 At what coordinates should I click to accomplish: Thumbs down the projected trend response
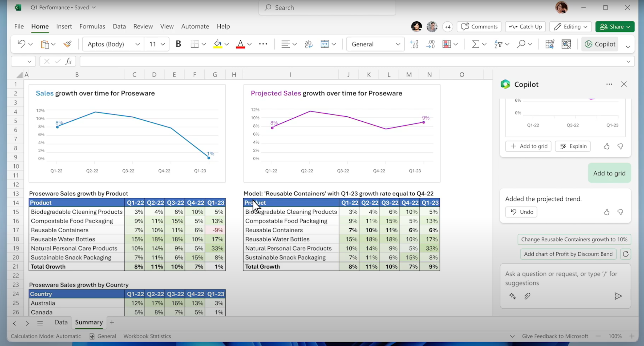(620, 212)
